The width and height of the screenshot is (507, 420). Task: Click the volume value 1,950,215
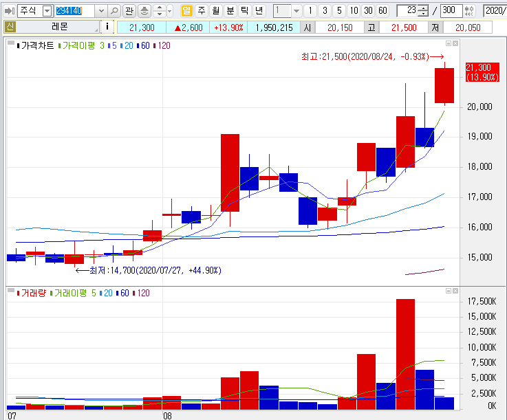pos(274,27)
